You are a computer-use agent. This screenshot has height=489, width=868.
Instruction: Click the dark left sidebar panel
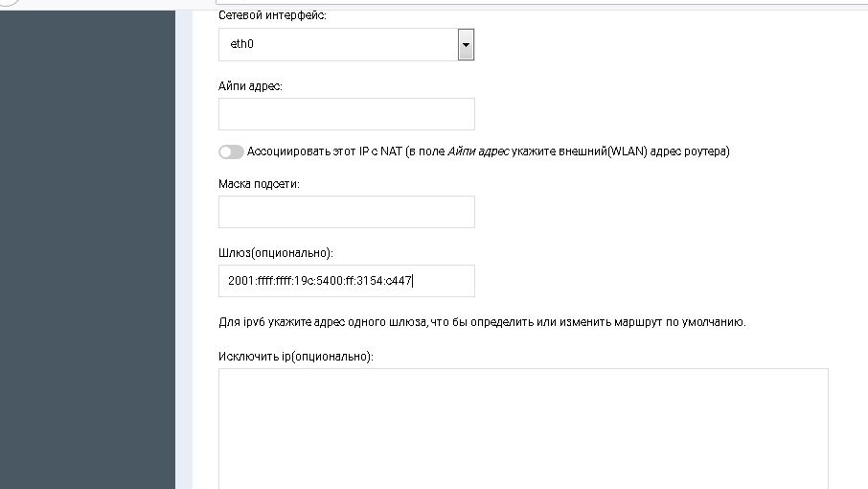click(x=87, y=249)
